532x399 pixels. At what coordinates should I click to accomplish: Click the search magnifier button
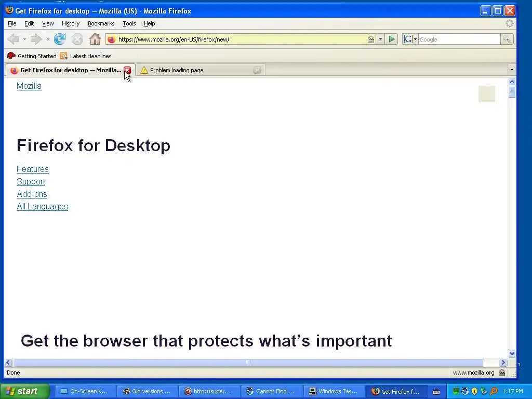coord(507,39)
